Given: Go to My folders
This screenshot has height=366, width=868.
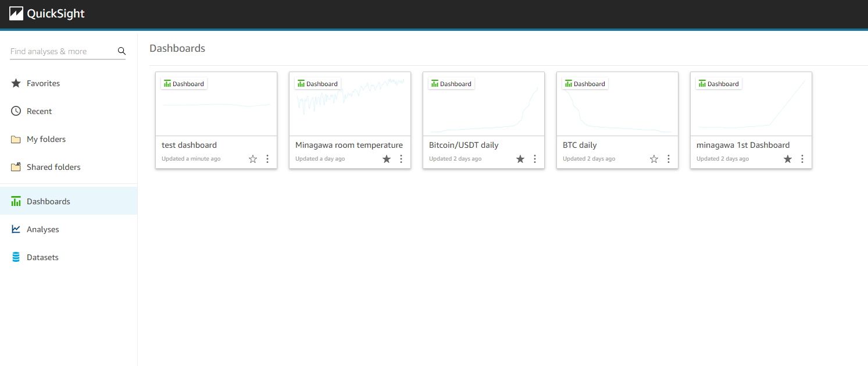Looking at the screenshot, I should [x=69, y=139].
